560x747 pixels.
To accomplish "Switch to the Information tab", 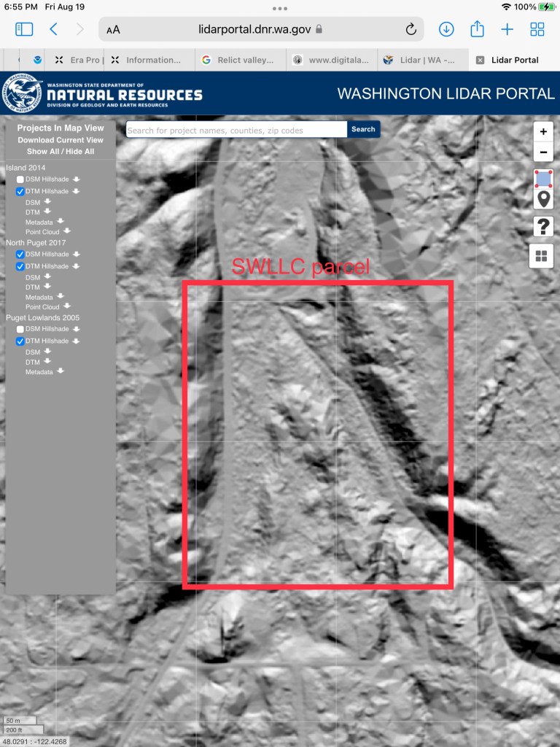I will coord(147,60).
